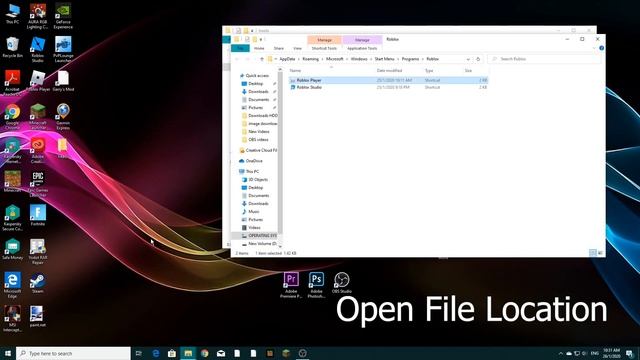The width and height of the screenshot is (640, 360).
Task: Select the Fortnite desktop icon
Action: click(x=38, y=216)
